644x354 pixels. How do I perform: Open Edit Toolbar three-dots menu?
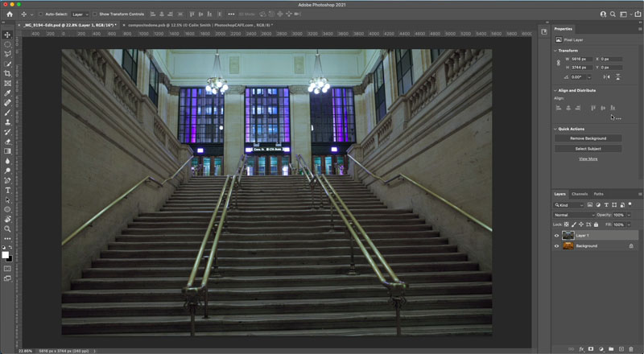pyautogui.click(x=7, y=239)
